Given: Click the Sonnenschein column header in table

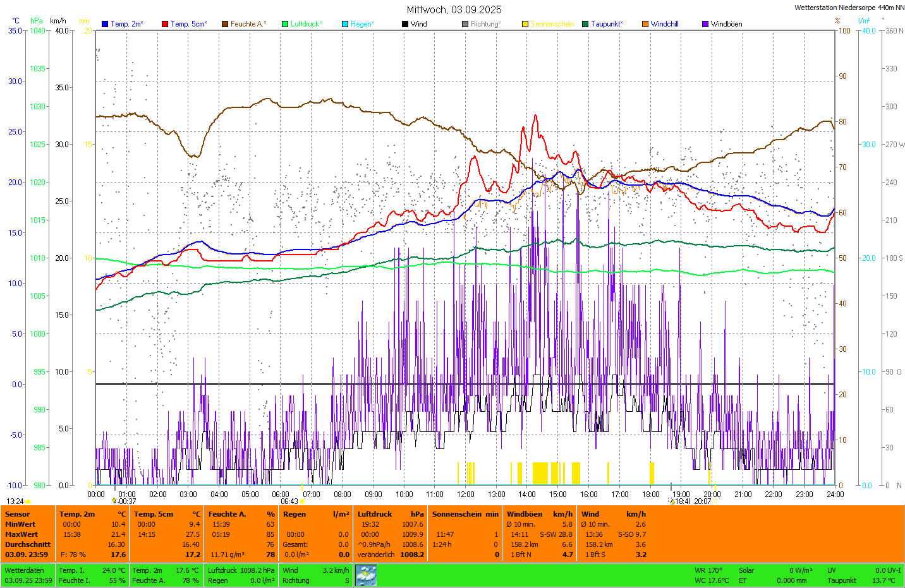Looking at the screenshot, I should (x=457, y=514).
